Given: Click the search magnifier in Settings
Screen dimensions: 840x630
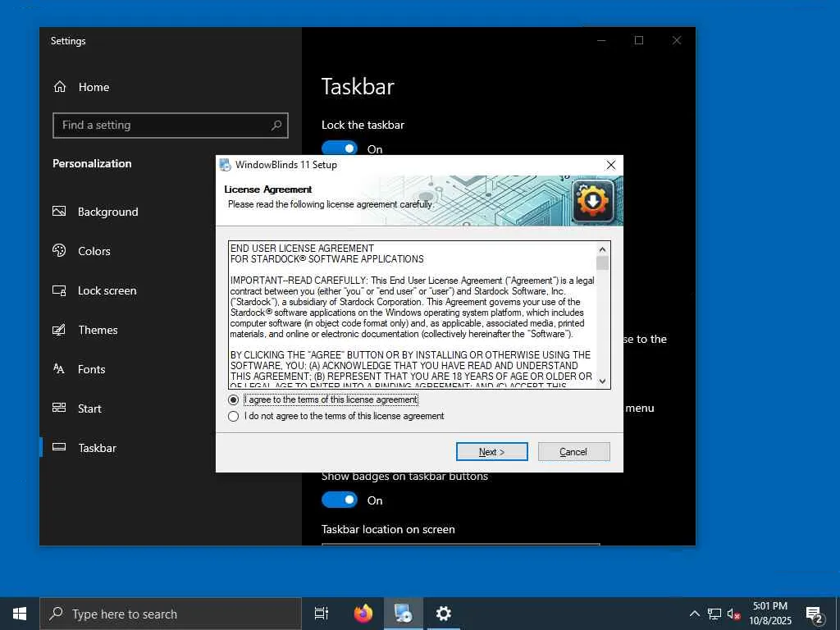Looking at the screenshot, I should tap(276, 126).
